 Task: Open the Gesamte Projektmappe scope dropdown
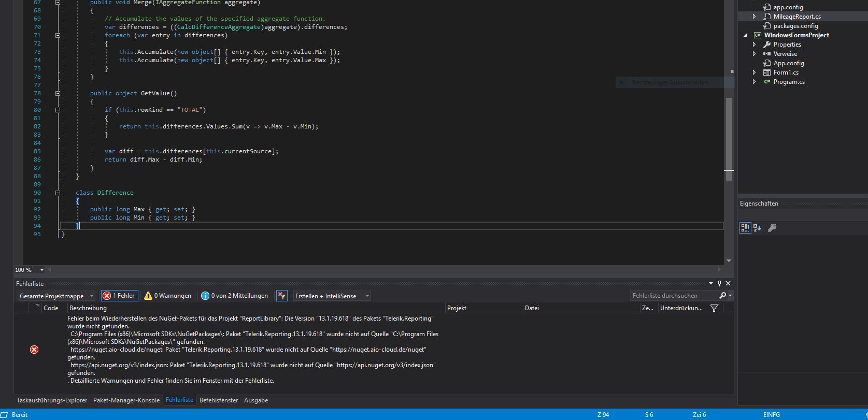pyautogui.click(x=56, y=296)
